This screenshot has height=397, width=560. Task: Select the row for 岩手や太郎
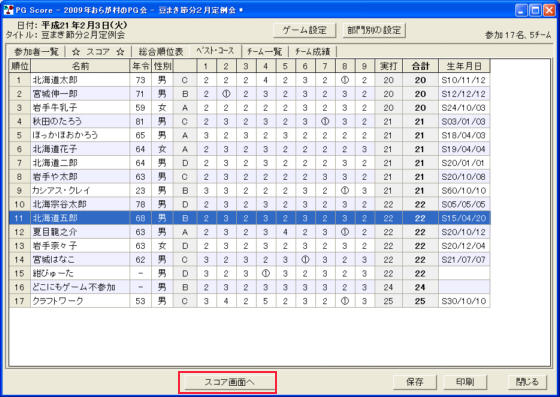[x=249, y=177]
